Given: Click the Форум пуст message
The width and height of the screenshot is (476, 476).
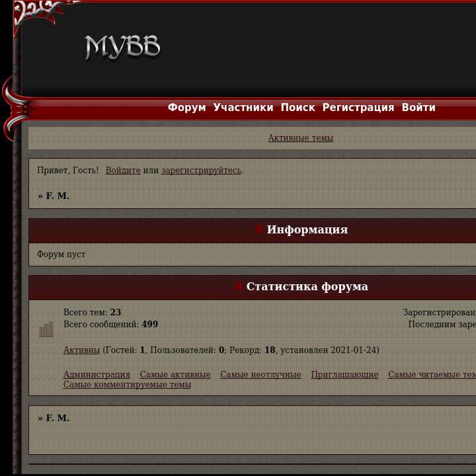Looking at the screenshot, I should click(x=61, y=254).
